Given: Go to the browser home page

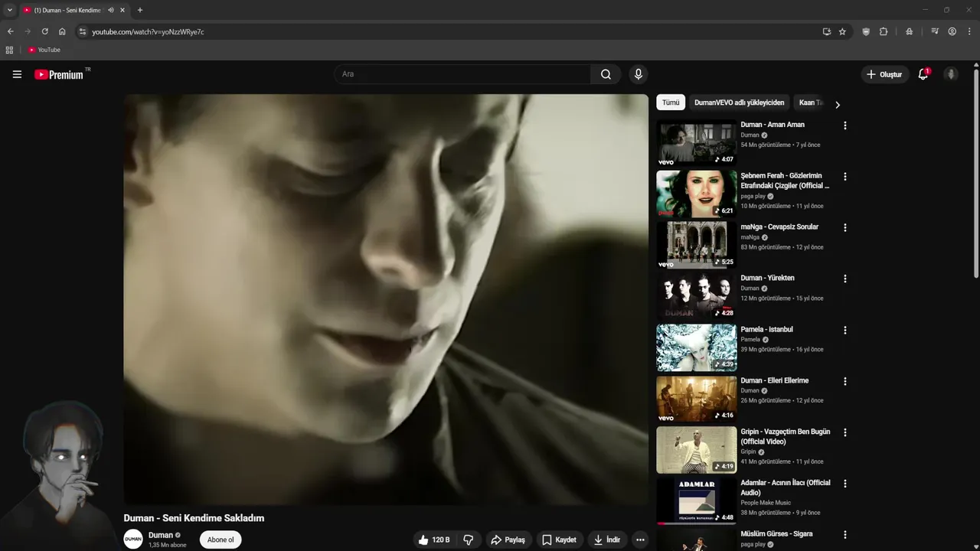Looking at the screenshot, I should point(62,31).
